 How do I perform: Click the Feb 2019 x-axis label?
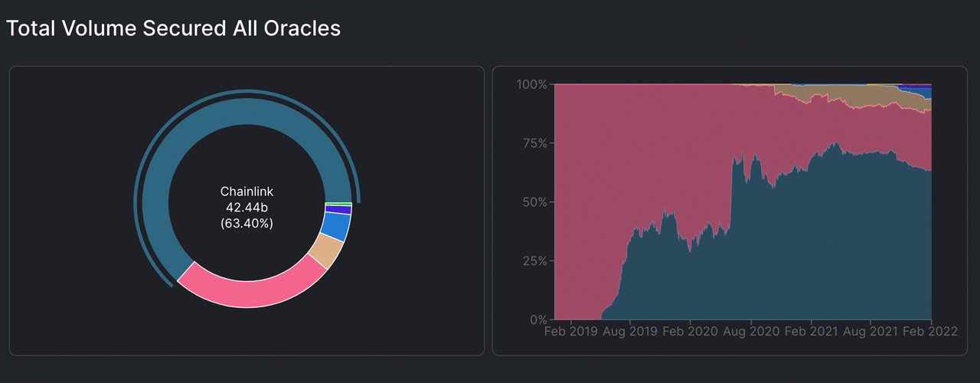(573, 332)
